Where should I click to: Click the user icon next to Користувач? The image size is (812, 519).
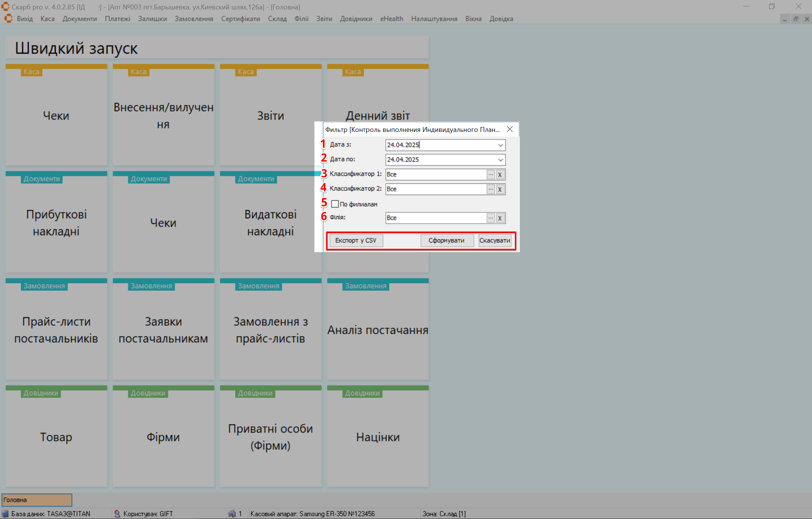point(117,514)
